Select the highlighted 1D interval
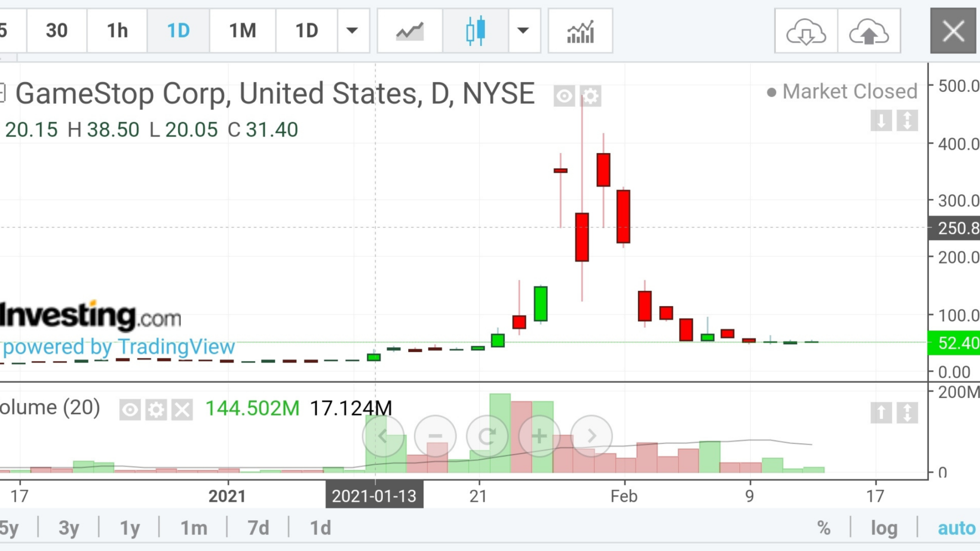 [178, 31]
